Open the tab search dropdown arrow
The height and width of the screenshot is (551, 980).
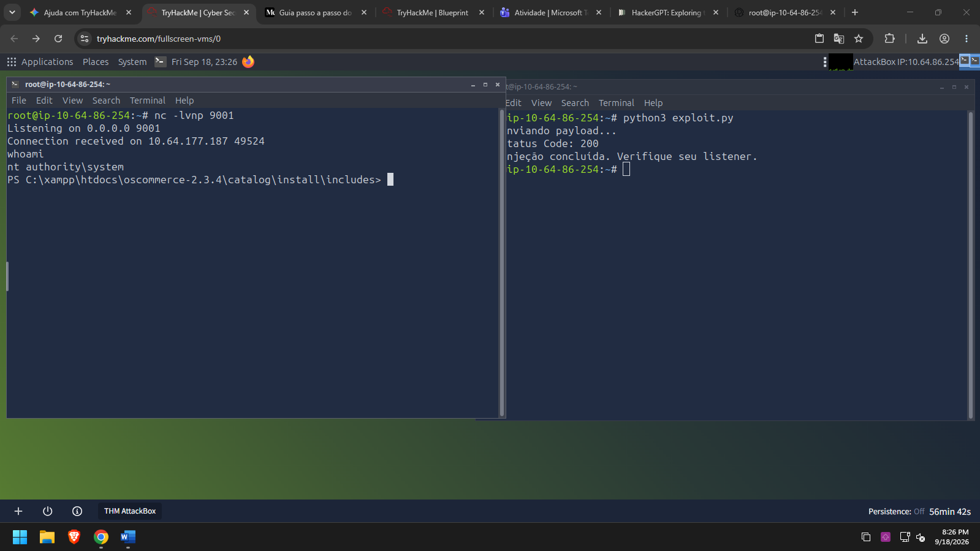(x=12, y=12)
